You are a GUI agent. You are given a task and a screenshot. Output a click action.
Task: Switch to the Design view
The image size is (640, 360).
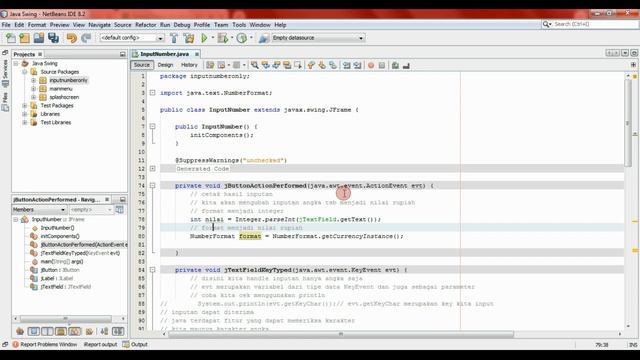(165, 65)
